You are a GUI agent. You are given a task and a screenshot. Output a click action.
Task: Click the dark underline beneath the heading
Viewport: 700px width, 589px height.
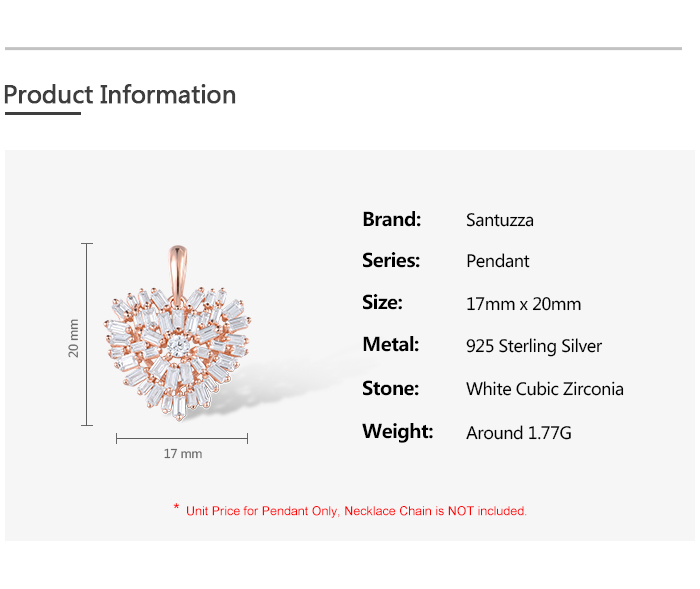[42, 114]
